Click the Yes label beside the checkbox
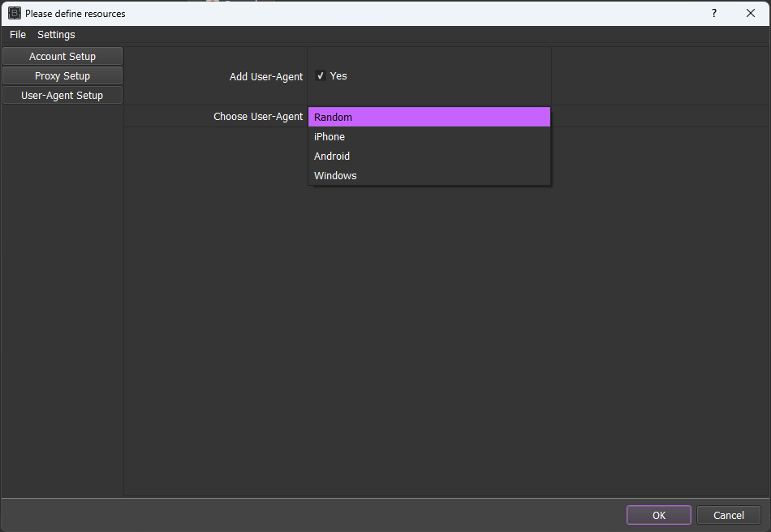The image size is (771, 532). (338, 76)
